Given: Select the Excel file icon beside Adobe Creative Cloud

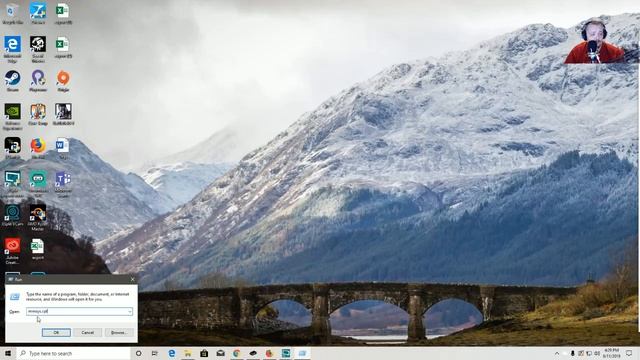Looking at the screenshot, I should [x=38, y=249].
